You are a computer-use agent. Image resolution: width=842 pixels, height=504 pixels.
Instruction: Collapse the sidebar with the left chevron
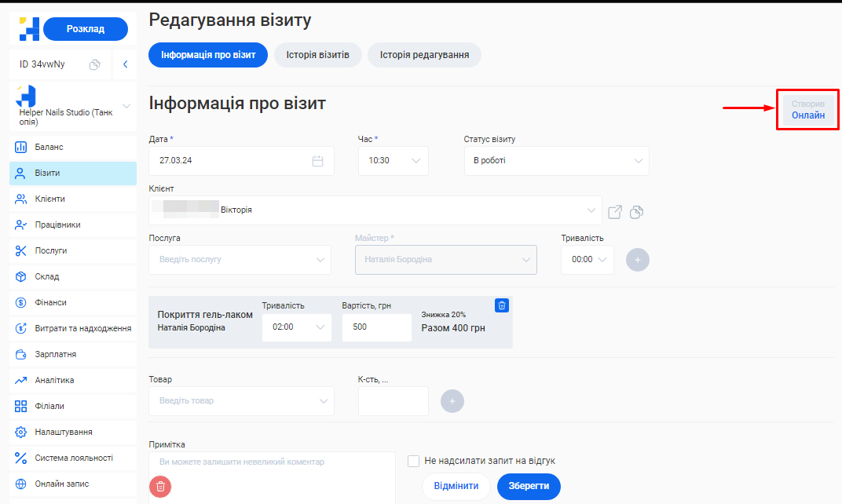(125, 64)
